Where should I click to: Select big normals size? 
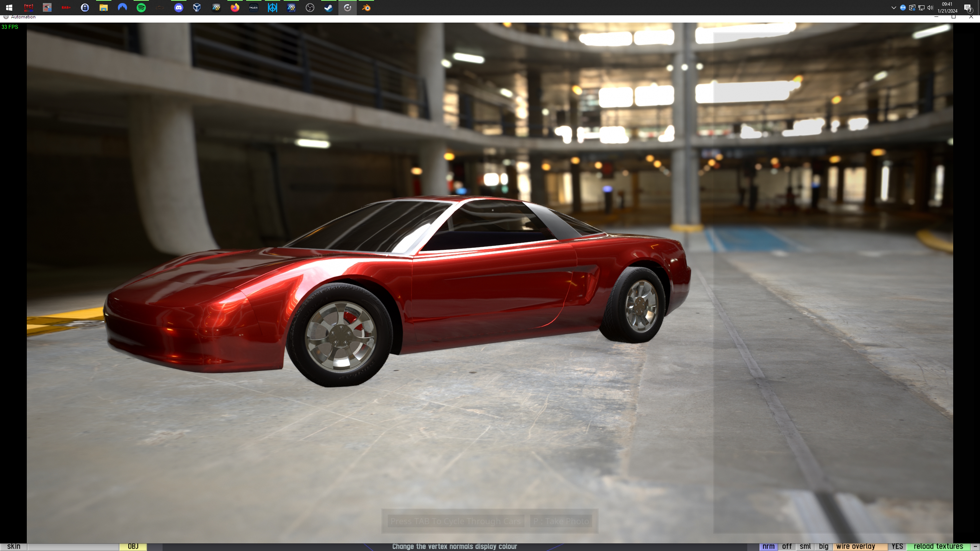[x=823, y=546]
